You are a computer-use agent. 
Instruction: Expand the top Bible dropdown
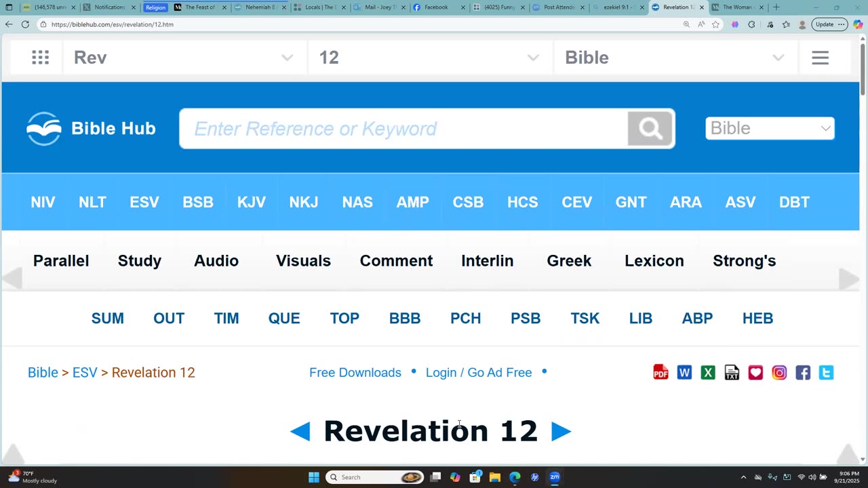pyautogui.click(x=675, y=58)
